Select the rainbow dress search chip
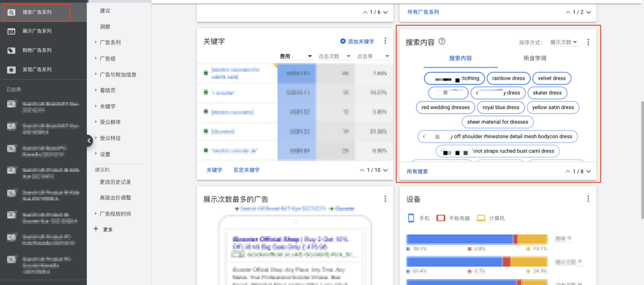The height and width of the screenshot is (285, 644). [509, 78]
